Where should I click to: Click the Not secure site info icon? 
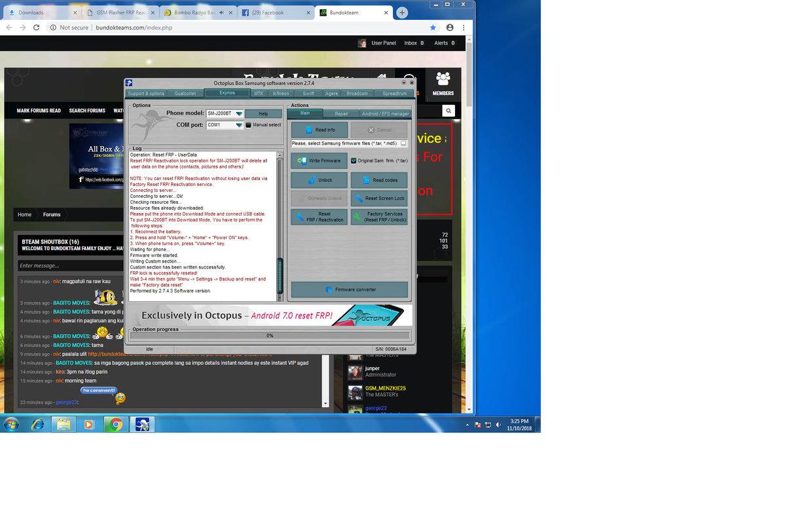pos(53,28)
